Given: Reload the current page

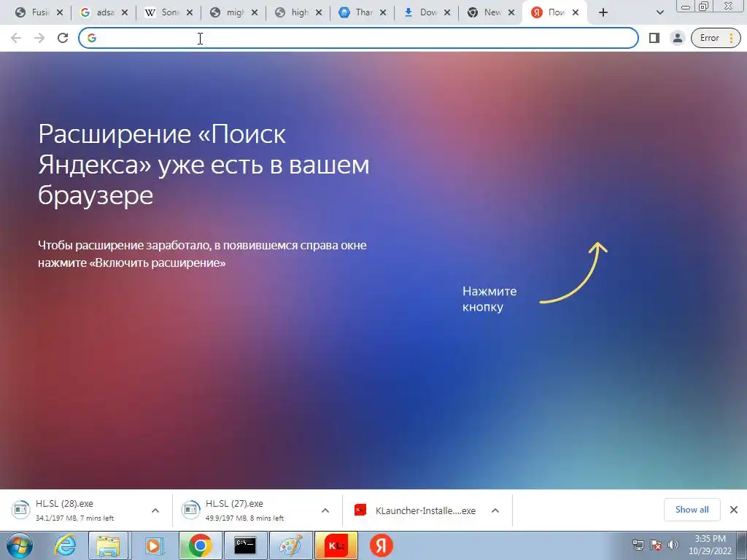Looking at the screenshot, I should 63,38.
